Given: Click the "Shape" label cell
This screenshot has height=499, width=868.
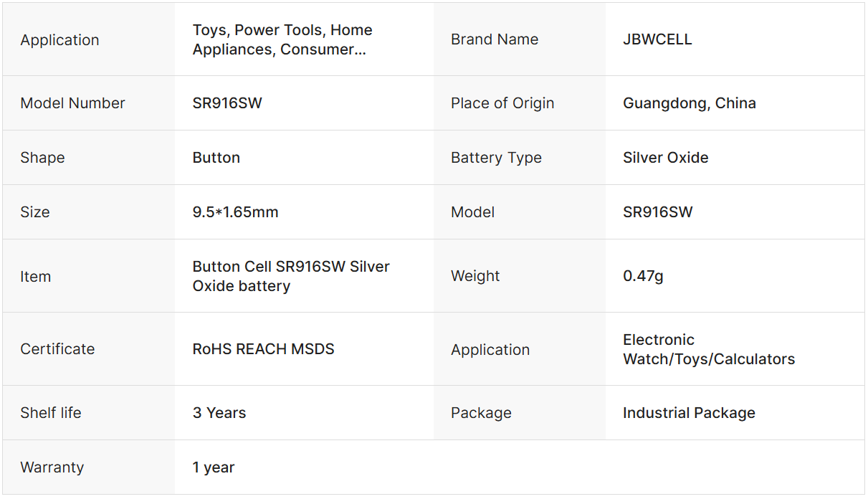Looking at the screenshot, I should coord(42,158).
